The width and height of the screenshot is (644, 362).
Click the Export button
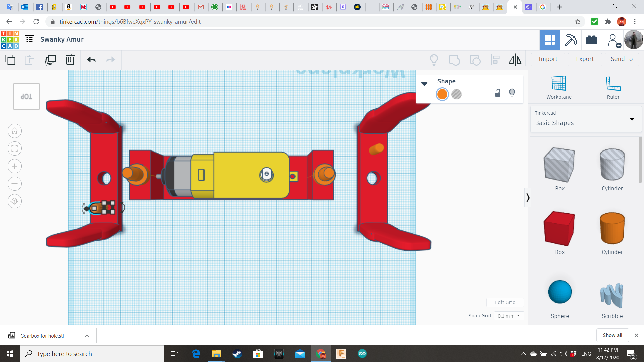[x=584, y=59]
